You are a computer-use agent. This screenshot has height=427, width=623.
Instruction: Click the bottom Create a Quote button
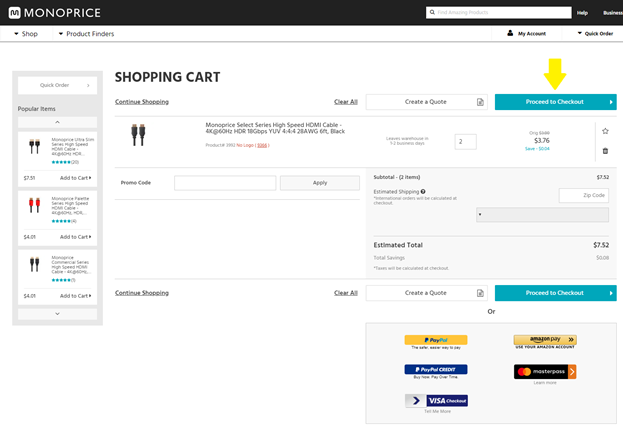click(426, 293)
